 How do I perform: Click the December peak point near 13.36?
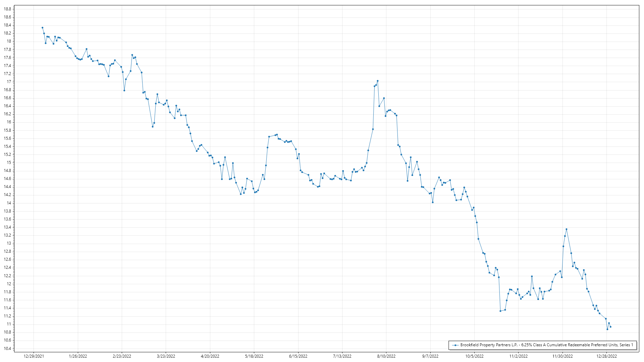pos(566,229)
